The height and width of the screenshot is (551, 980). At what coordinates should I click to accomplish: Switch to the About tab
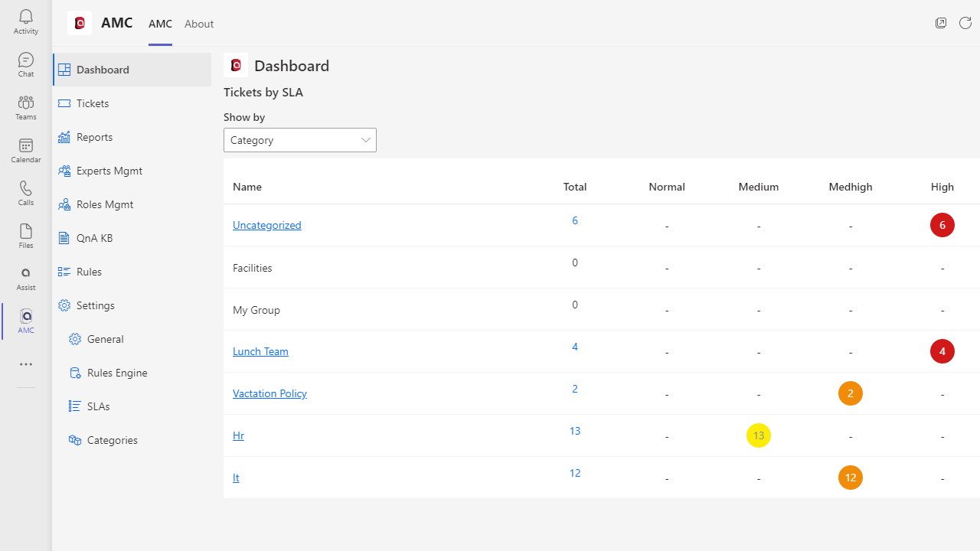pos(199,24)
